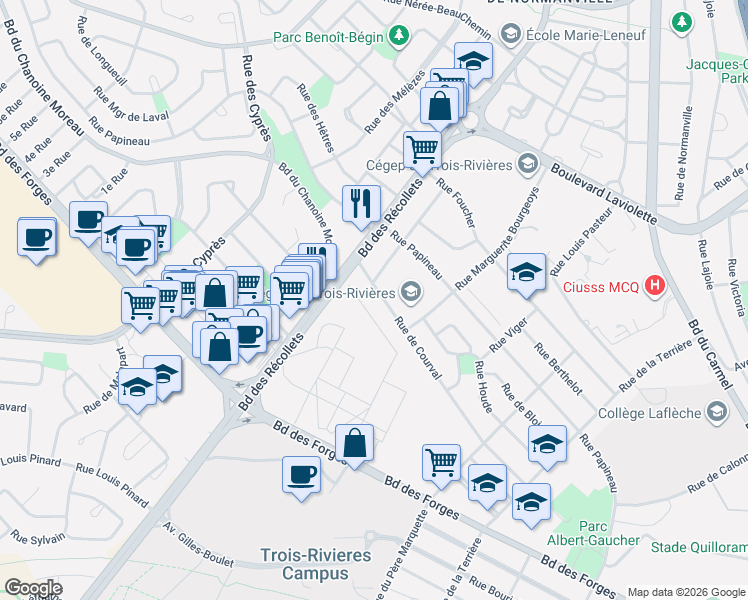Click the École Marie-Leneuf label

(x=586, y=35)
